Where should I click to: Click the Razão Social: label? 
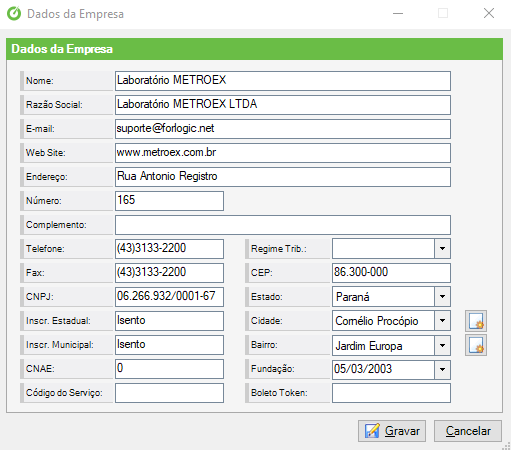[x=54, y=105]
